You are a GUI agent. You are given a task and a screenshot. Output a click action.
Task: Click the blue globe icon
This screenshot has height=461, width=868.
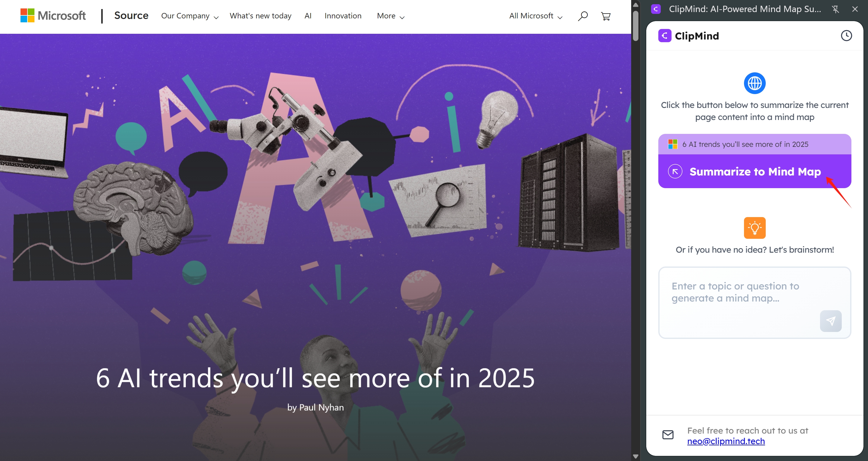[x=755, y=83]
